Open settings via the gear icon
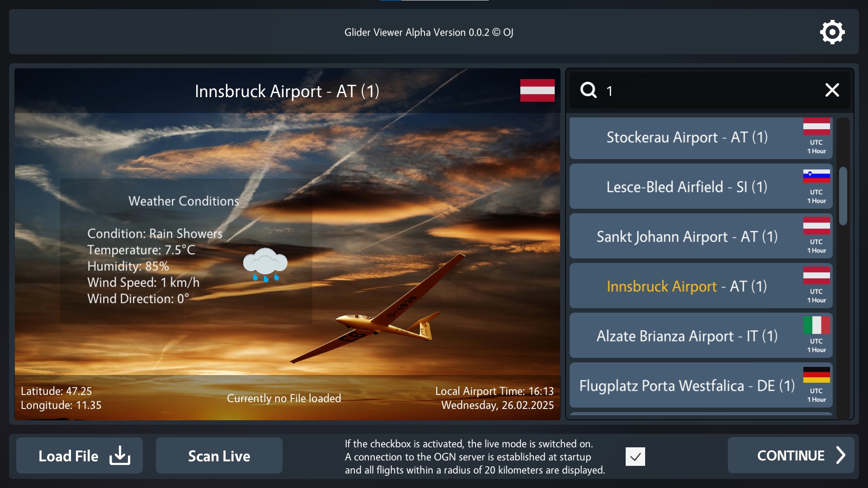Screen dimensions: 868x488 [832, 32]
